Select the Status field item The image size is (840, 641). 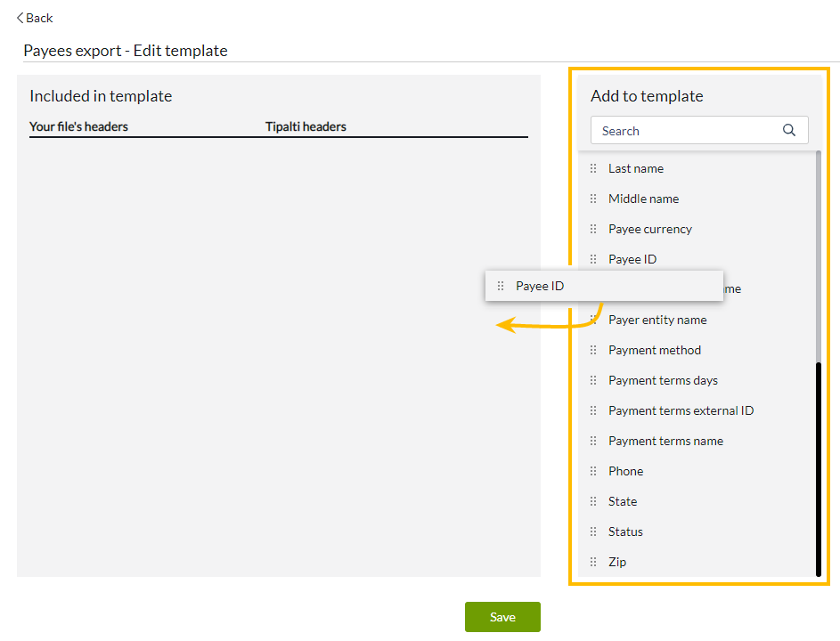625,531
